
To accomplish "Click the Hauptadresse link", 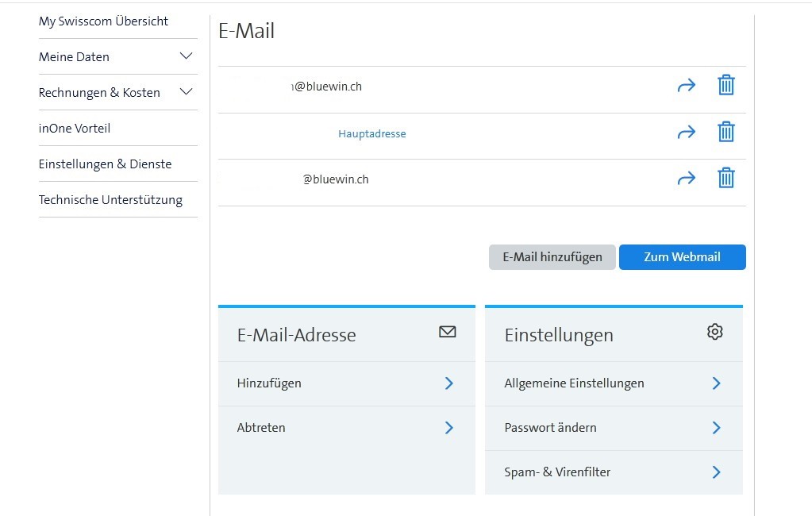I will click(371, 133).
